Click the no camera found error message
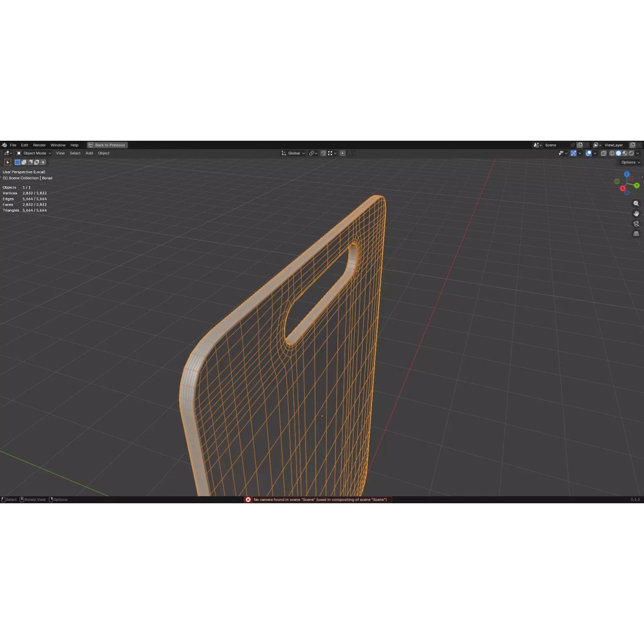The image size is (644, 644). click(x=320, y=500)
